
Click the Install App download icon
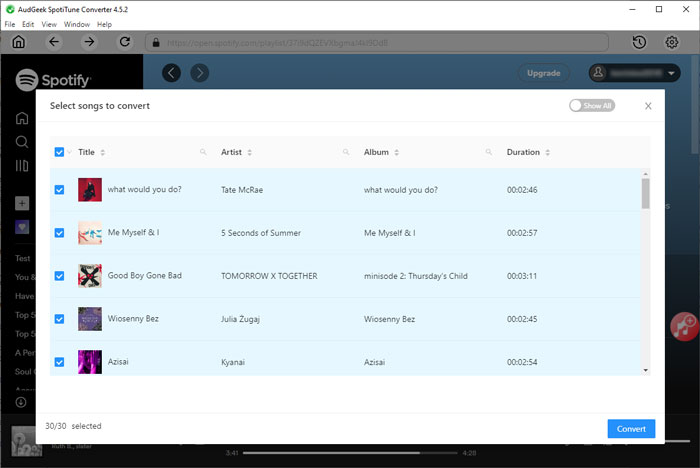tap(21, 402)
